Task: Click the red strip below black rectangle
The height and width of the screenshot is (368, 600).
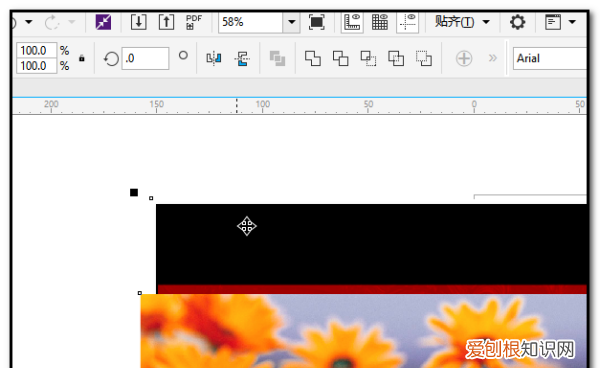Action: click(372, 289)
